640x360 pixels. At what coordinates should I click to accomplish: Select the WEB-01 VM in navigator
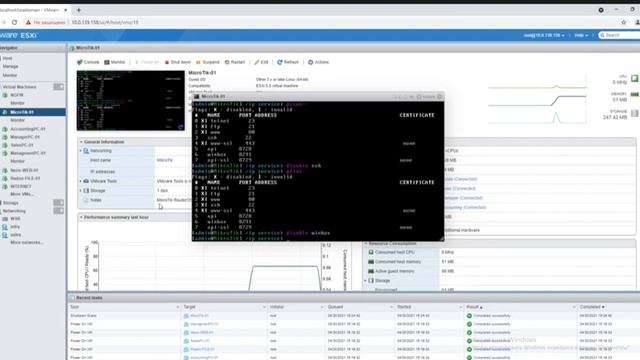(x=24, y=170)
